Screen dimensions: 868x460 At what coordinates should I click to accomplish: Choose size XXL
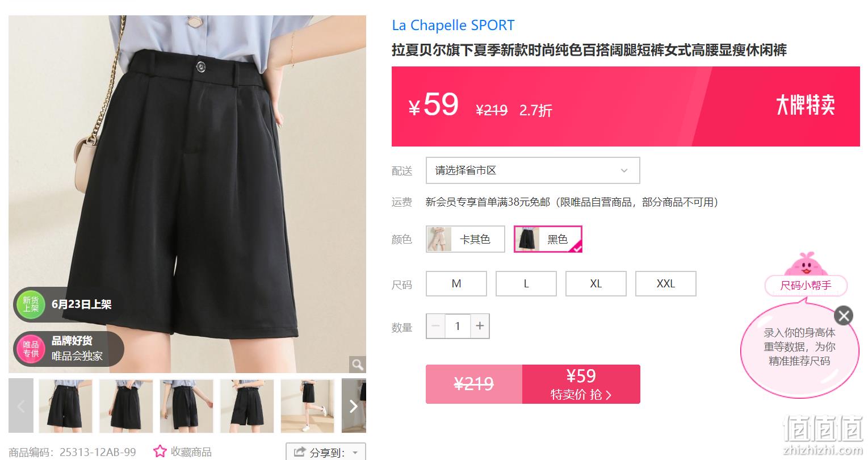pos(665,283)
